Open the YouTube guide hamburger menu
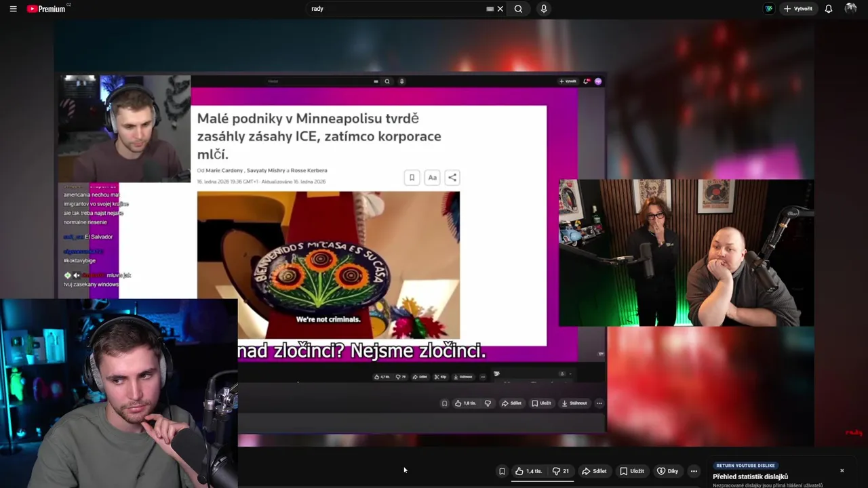This screenshot has width=868, height=488. pyautogui.click(x=13, y=9)
